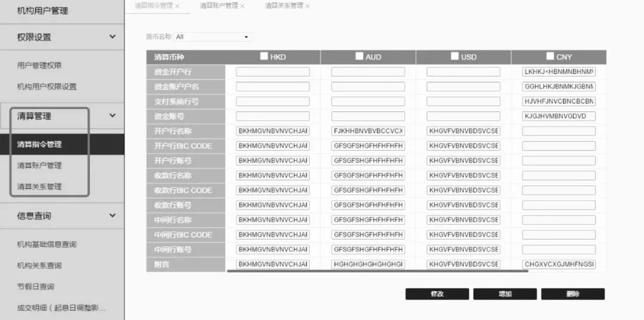This screenshot has width=644, height=320.
Task: Click the AUD 中间行BIC CODE field
Action: point(368,235)
